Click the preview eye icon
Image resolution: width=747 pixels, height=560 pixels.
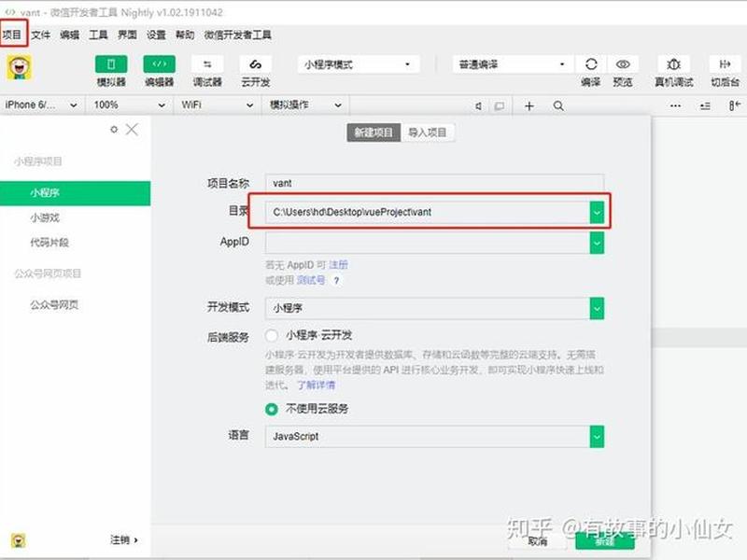(623, 64)
